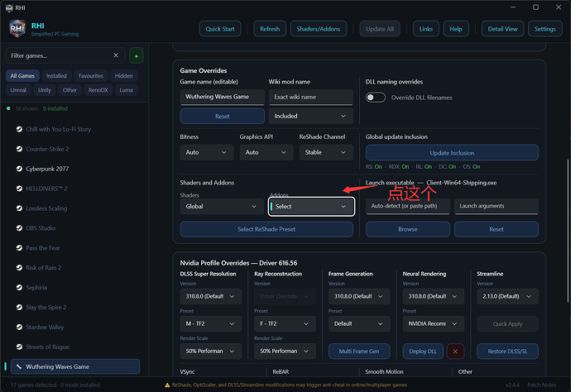Click Steam icon beside Risk of Rain 2

point(19,267)
